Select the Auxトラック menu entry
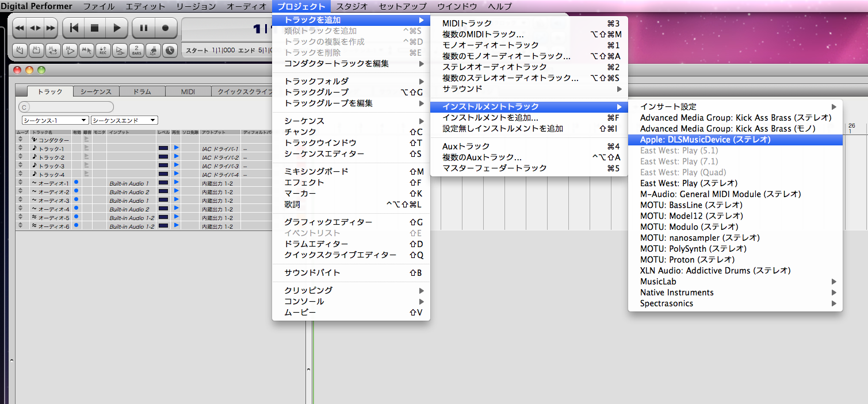 [x=529, y=147]
